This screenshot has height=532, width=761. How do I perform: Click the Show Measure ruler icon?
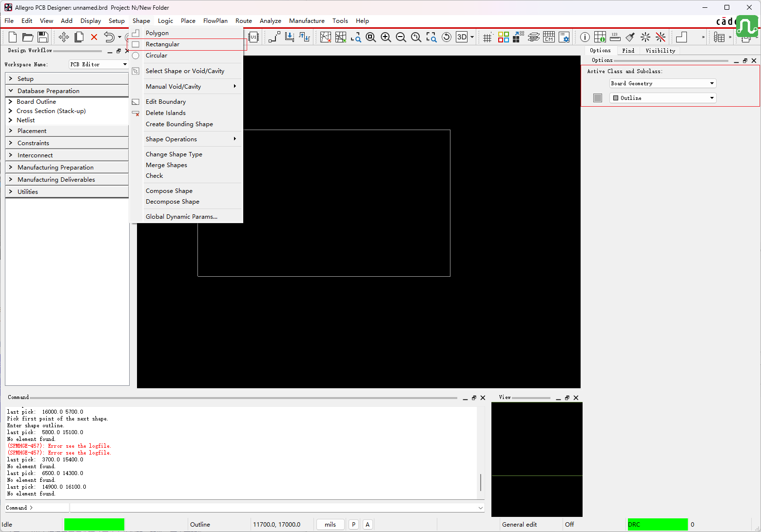coord(615,37)
